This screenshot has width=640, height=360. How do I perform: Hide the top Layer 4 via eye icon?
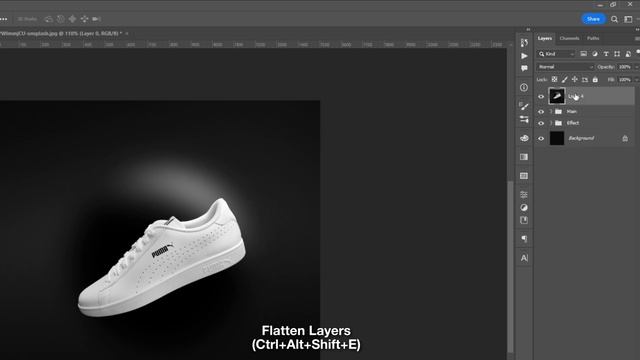[x=541, y=97]
